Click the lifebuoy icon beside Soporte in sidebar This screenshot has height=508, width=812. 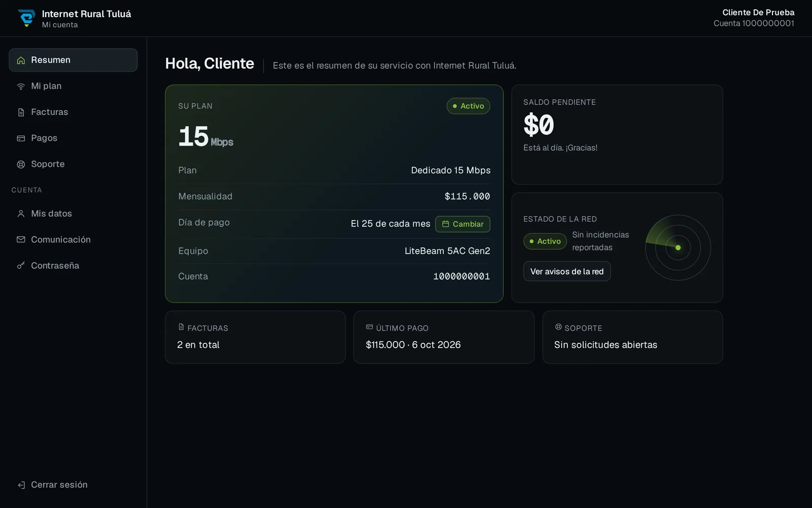21,164
